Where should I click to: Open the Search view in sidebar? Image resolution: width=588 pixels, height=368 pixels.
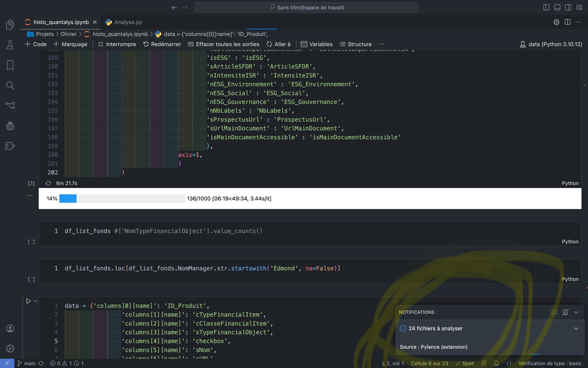(10, 85)
